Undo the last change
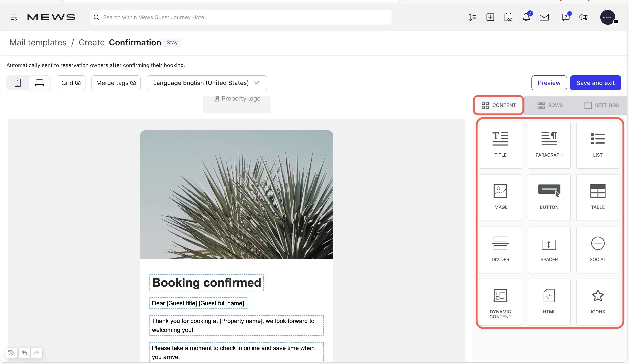 (x=24, y=353)
